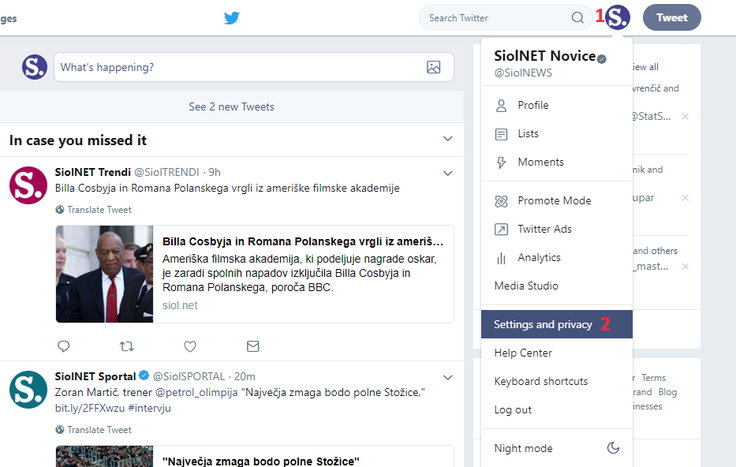Add a photo using the image icon
The height and width of the screenshot is (467, 736).
coord(433,67)
